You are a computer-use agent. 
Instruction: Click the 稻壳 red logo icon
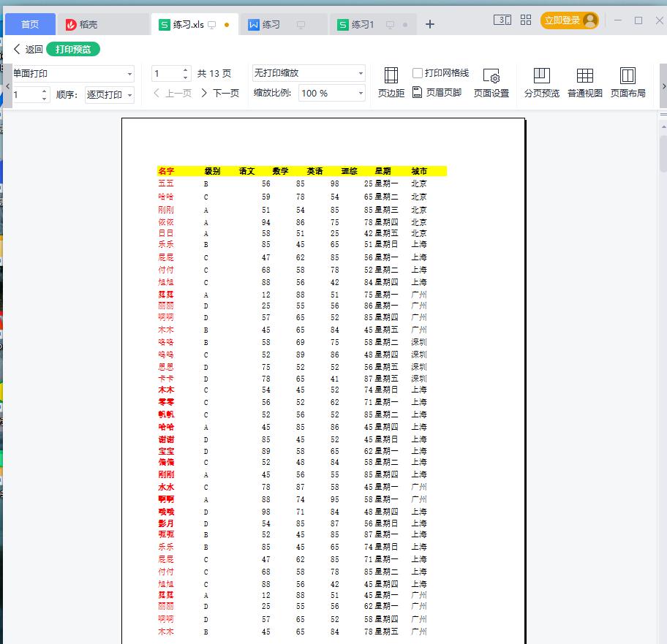point(71,25)
